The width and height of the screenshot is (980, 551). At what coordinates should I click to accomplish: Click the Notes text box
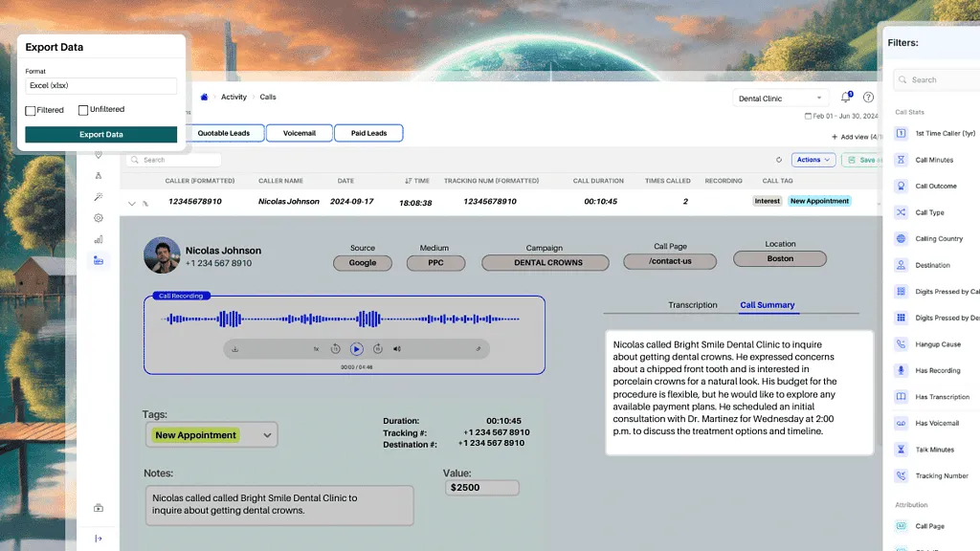279,505
